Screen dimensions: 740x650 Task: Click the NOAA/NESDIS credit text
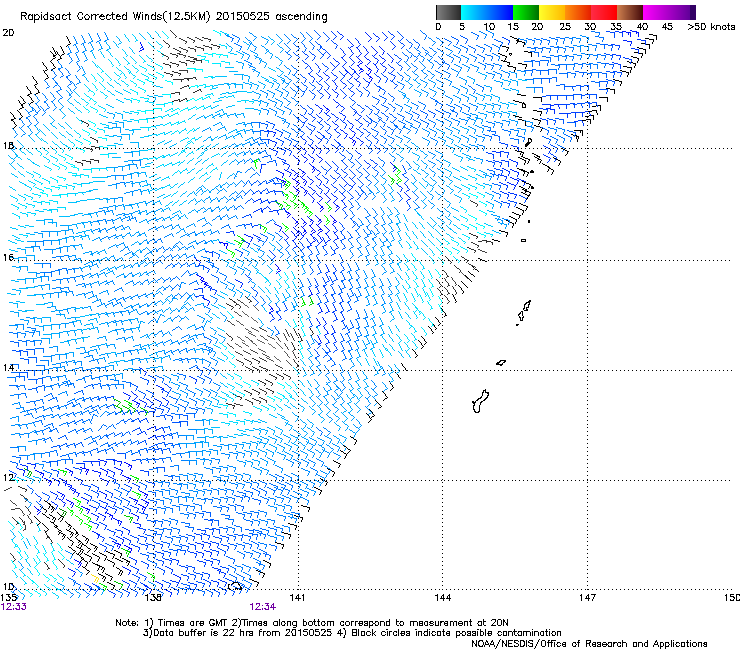pos(589,644)
